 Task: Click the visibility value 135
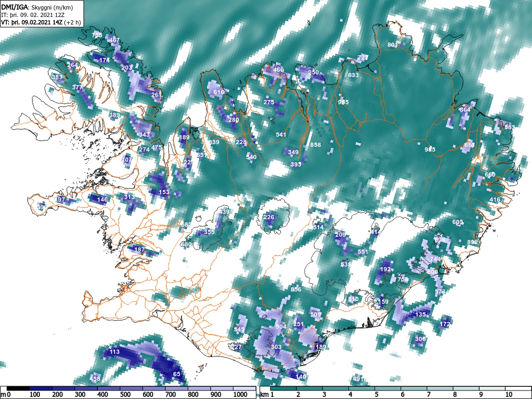[420, 314]
